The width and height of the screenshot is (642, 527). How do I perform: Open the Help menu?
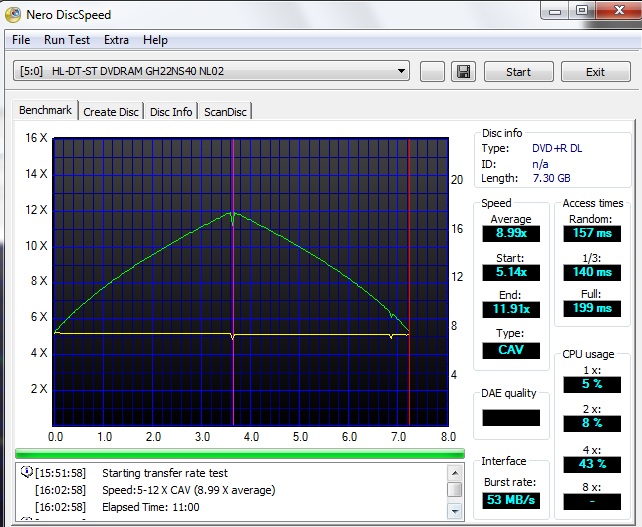[x=155, y=40]
